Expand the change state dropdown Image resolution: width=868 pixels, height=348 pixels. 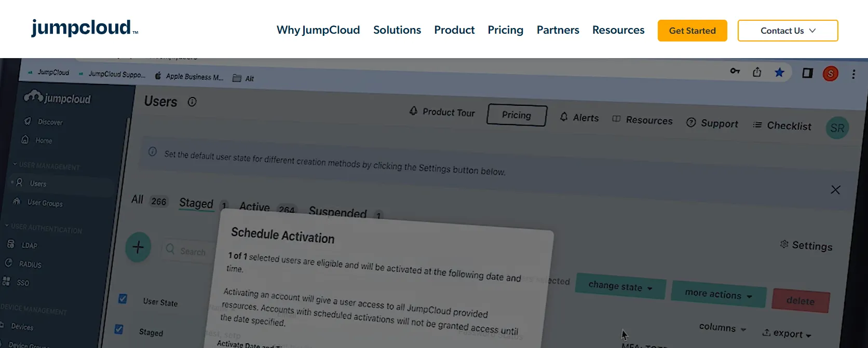620,286
